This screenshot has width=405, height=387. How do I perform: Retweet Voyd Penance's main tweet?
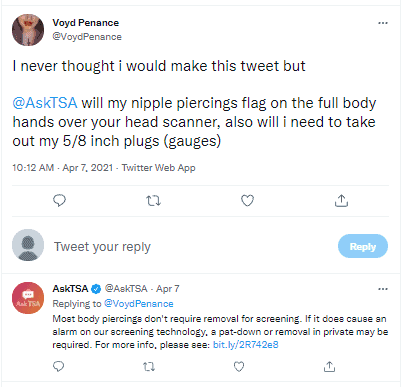tap(153, 201)
